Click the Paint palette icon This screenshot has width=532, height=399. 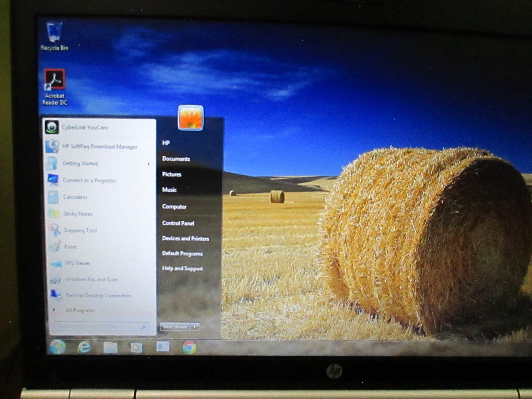pyautogui.click(x=55, y=247)
